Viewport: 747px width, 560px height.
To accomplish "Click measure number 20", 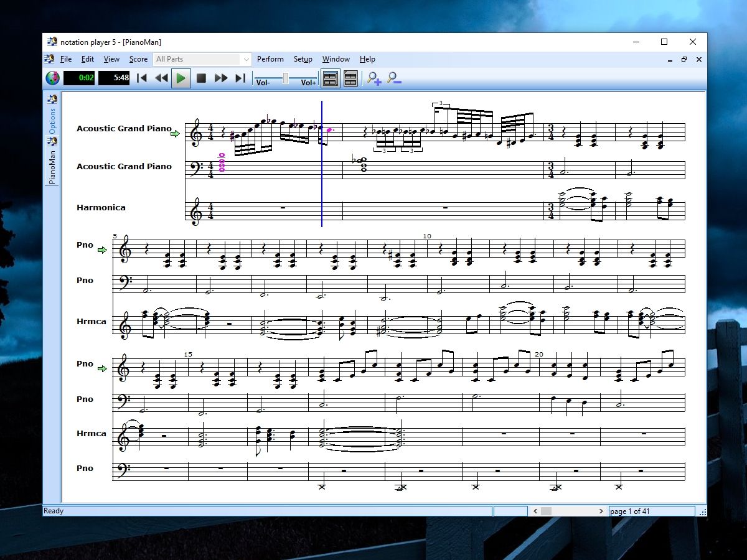I will [x=539, y=354].
